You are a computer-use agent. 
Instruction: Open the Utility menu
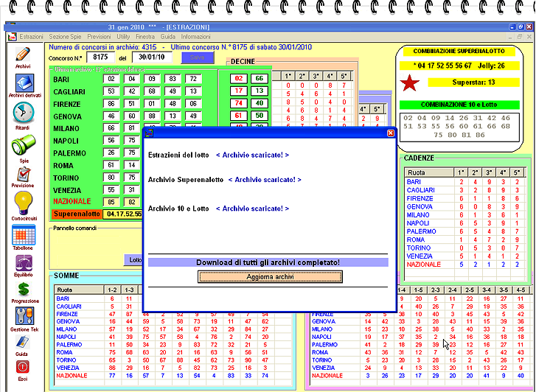click(123, 36)
